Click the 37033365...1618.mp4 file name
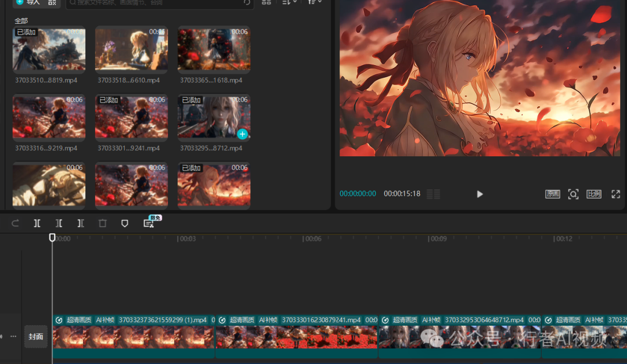Viewport: 627px width, 364px height. [x=211, y=80]
